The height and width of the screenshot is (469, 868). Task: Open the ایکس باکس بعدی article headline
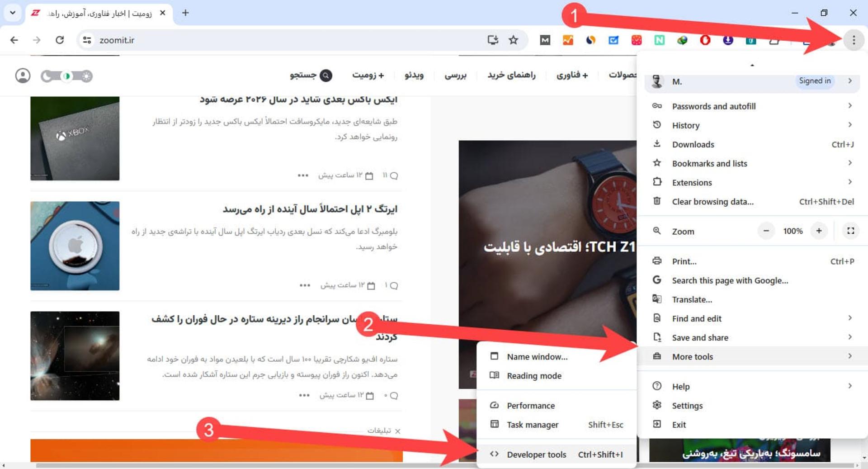(x=298, y=99)
